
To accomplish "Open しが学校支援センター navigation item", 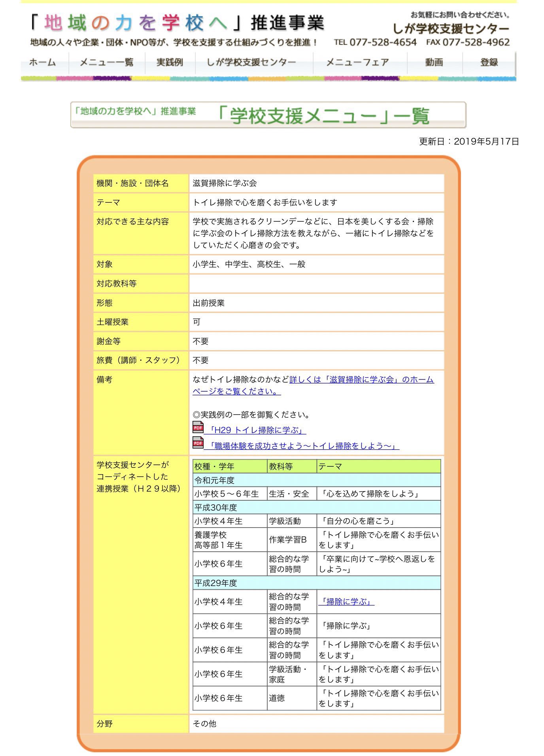I will [251, 62].
